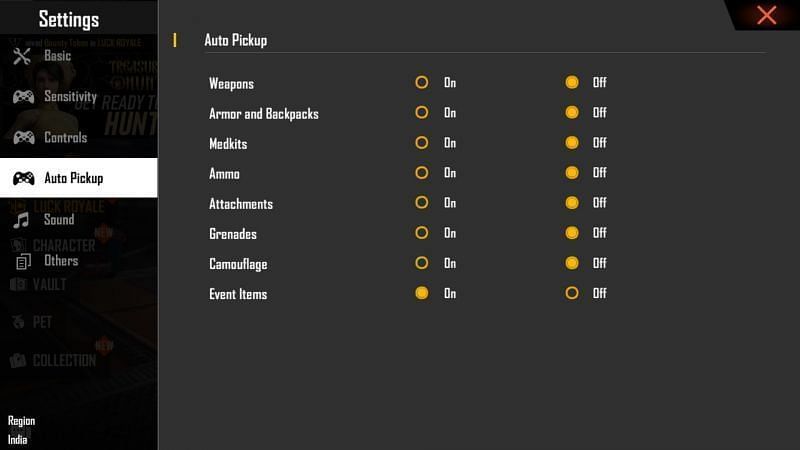The image size is (800, 450).
Task: Click the documents icon beside Others
Action: tap(22, 261)
